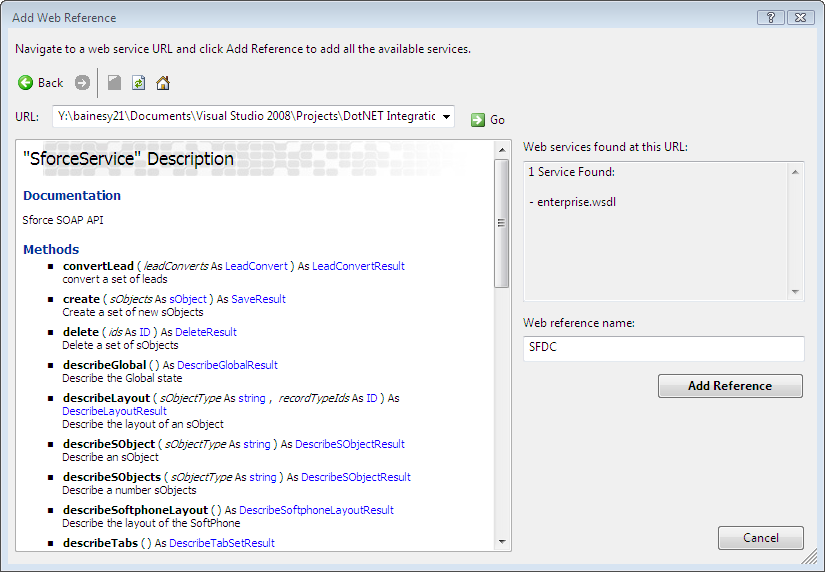Screen dimensions: 825x572
Task: Click services list scroll down arrow
Action: 795,292
